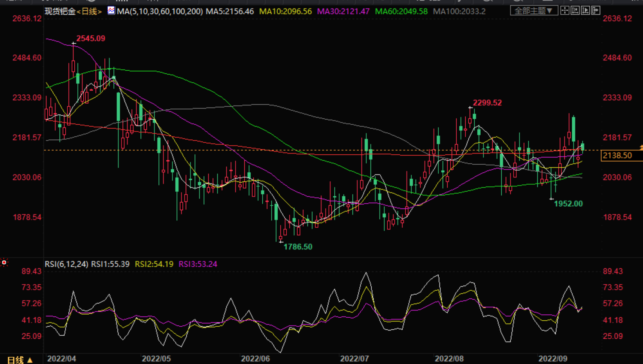Click the MA60 green value in legend
The height and width of the screenshot is (364, 643).
[401, 12]
